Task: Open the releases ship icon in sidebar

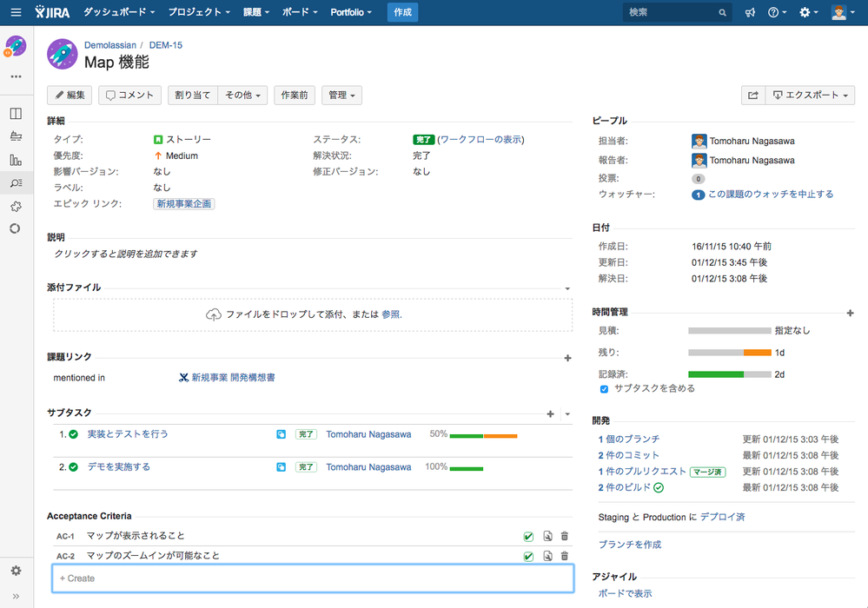Action: pyautogui.click(x=16, y=136)
